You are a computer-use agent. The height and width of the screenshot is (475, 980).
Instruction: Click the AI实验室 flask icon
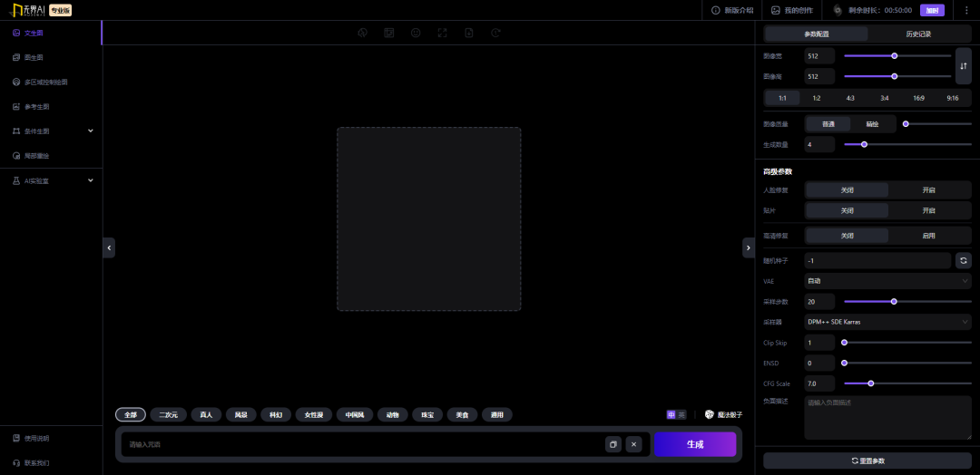tap(17, 180)
